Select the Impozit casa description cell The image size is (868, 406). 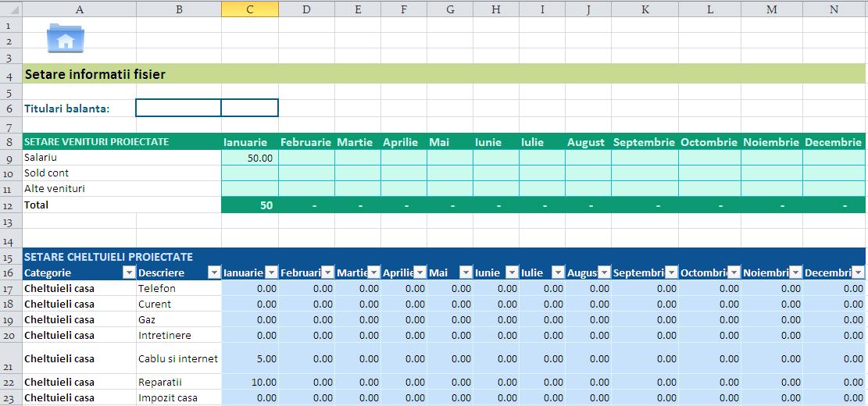pos(179,397)
